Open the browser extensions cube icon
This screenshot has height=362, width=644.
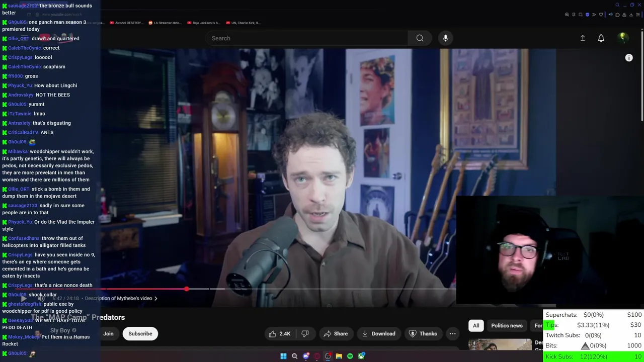click(617, 15)
